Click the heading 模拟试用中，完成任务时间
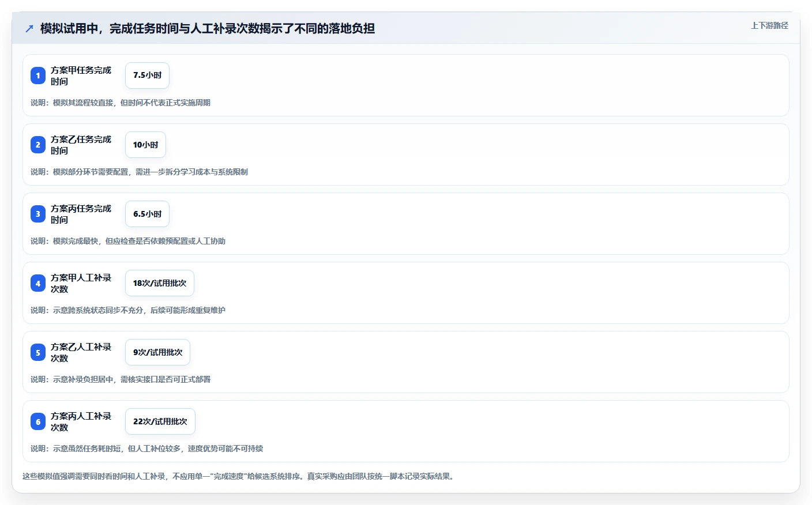This screenshot has width=812, height=505. coord(208,28)
